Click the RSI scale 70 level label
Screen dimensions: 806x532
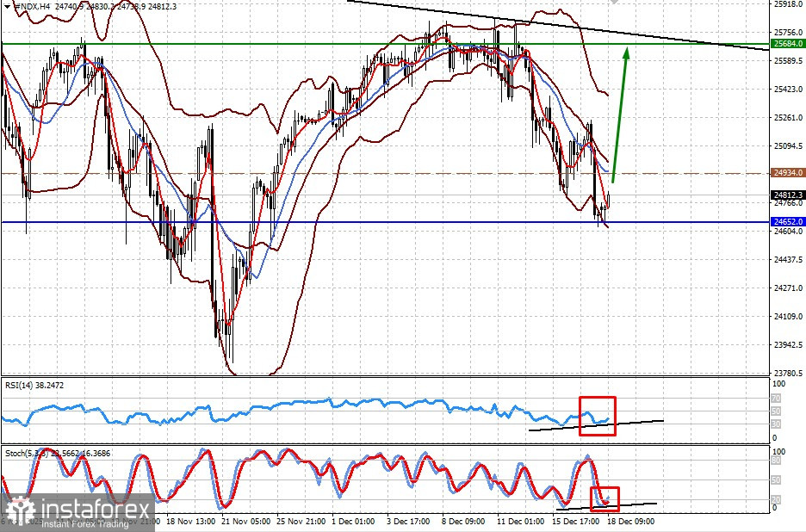[776, 399]
